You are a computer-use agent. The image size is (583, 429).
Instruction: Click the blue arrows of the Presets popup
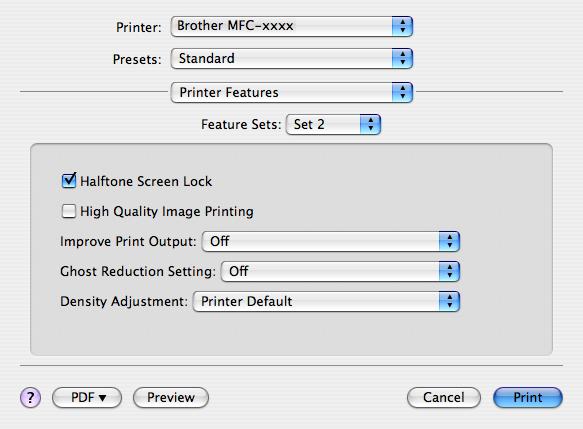[402, 58]
